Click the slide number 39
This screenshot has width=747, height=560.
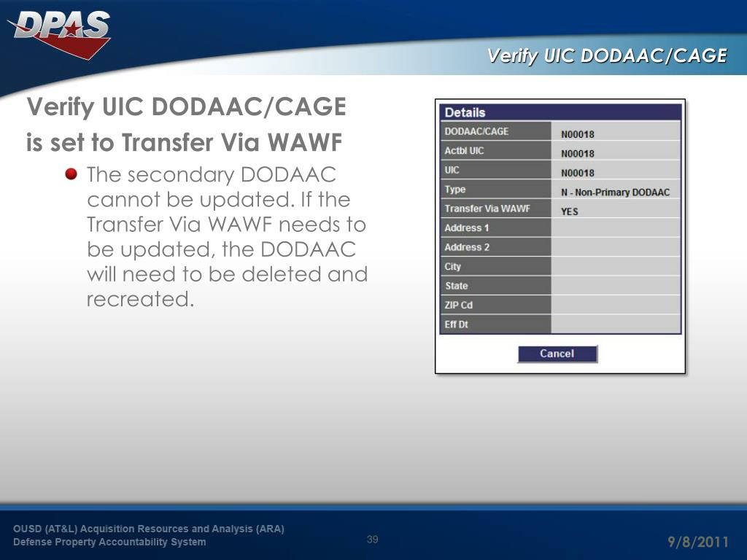(x=373, y=539)
